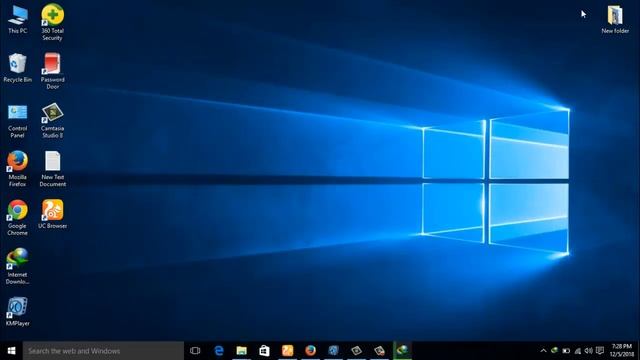Image resolution: width=640 pixels, height=360 pixels.
Task: Open Action Center notifications icon
Action: (600, 351)
